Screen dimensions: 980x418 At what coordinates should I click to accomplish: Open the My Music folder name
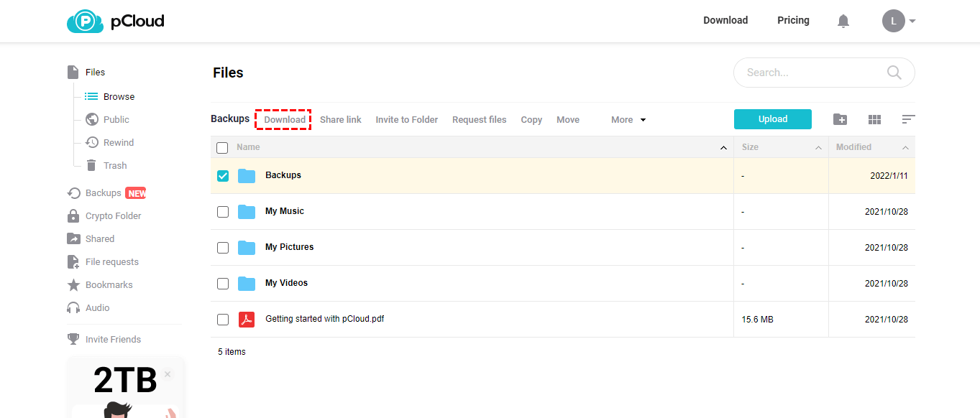click(x=285, y=211)
